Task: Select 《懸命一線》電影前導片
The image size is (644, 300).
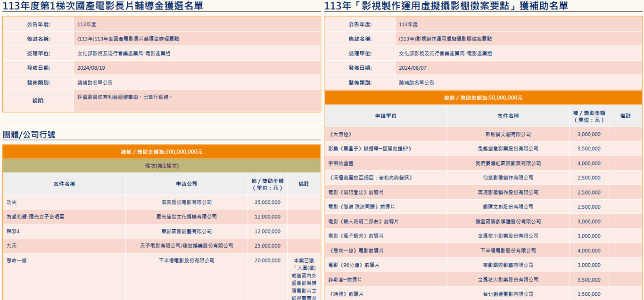Action: click(355, 251)
